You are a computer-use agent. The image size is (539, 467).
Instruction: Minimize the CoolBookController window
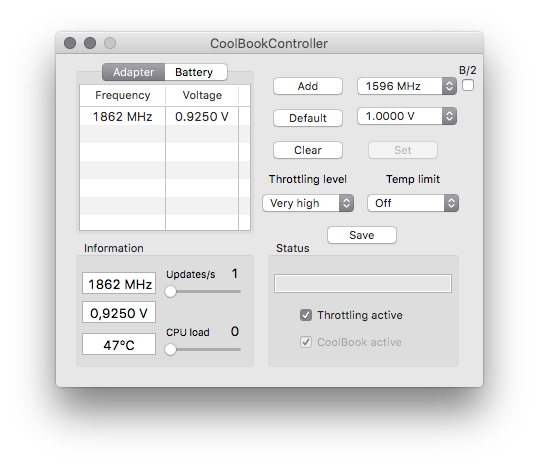click(90, 43)
